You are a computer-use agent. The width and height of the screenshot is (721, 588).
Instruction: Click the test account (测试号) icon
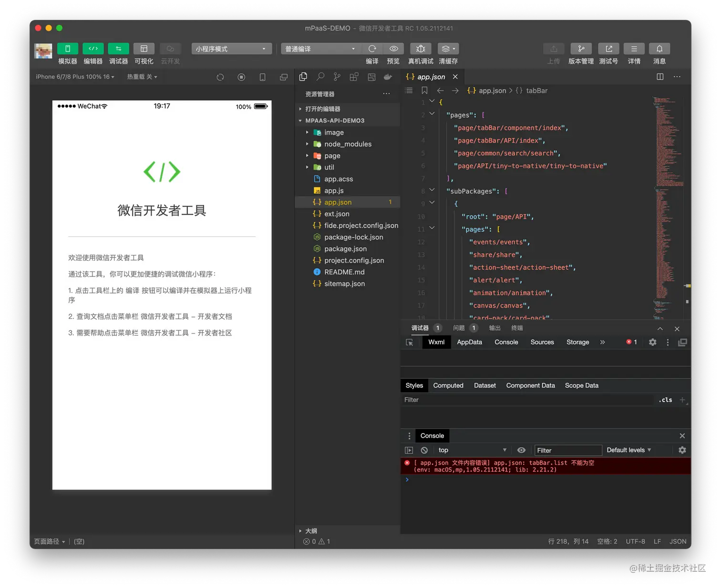tap(608, 49)
